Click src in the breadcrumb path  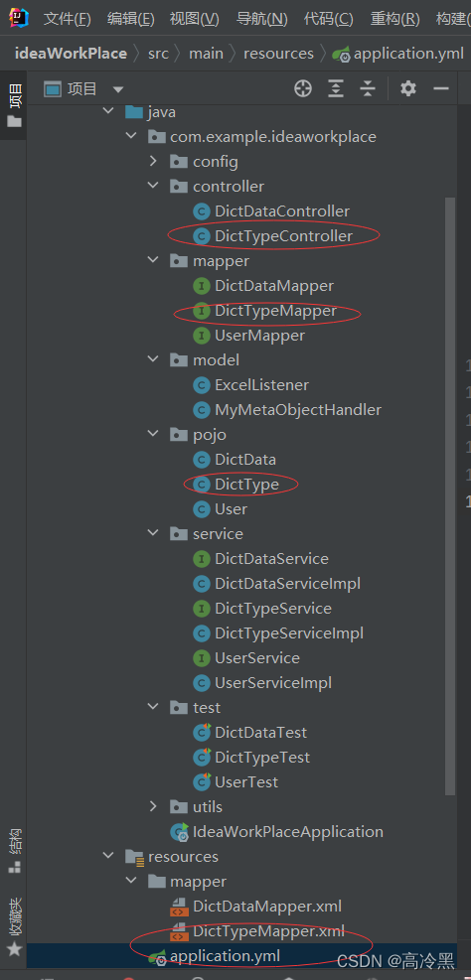pyautogui.click(x=158, y=54)
